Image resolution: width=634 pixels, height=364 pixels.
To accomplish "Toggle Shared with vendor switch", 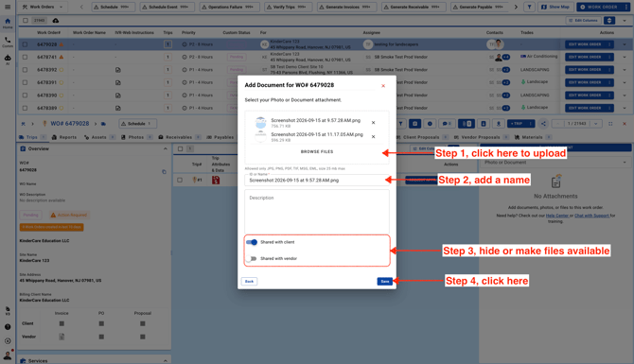I will (252, 258).
